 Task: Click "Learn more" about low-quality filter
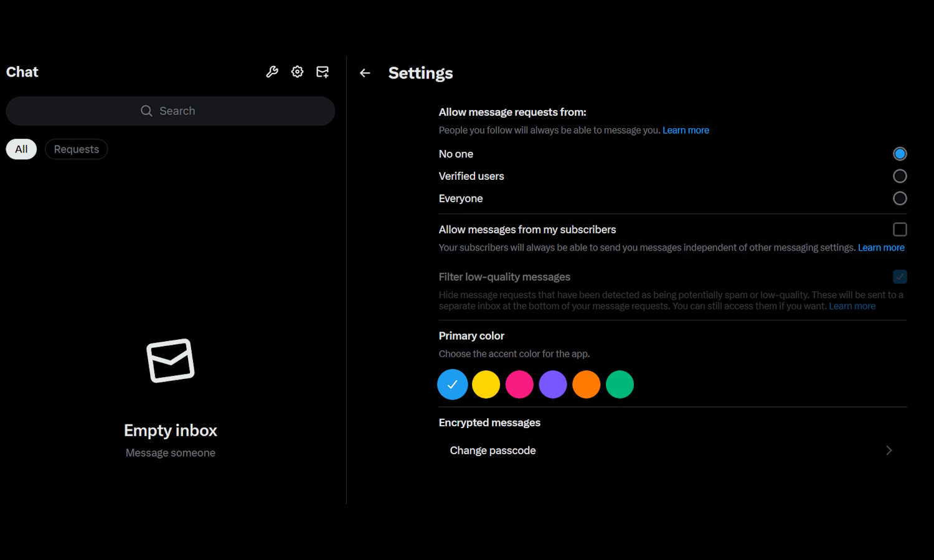(x=852, y=306)
